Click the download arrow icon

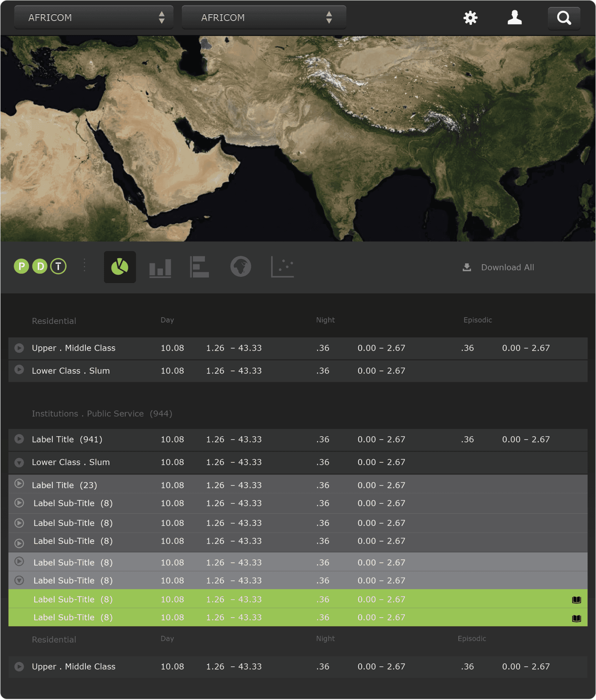click(467, 268)
